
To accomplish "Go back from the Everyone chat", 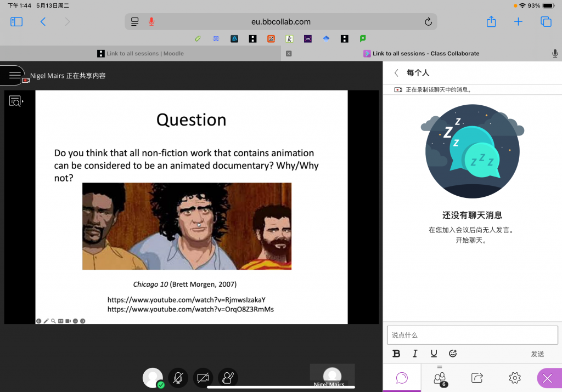I will pyautogui.click(x=396, y=73).
